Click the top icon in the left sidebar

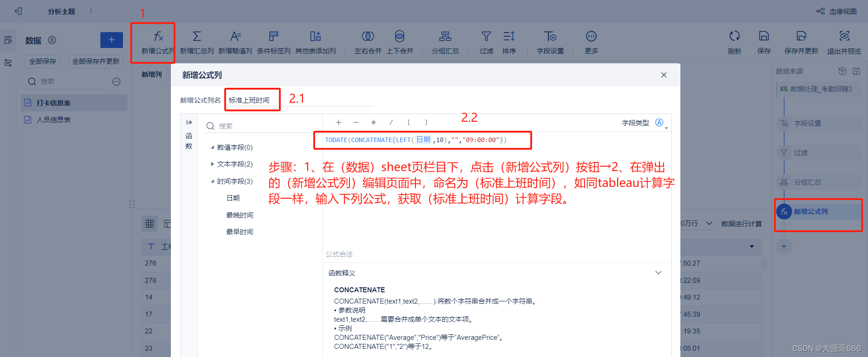[x=8, y=40]
